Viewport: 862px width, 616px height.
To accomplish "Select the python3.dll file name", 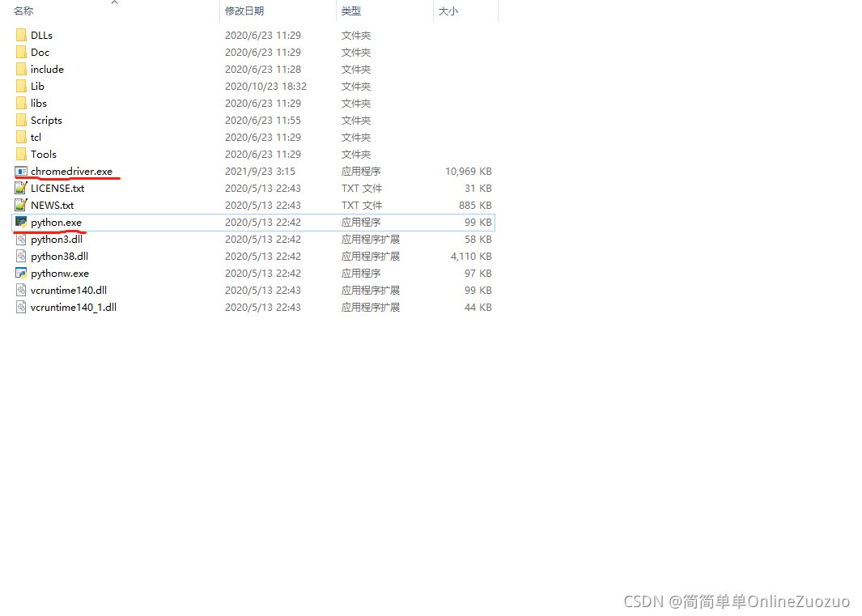I will pos(57,240).
